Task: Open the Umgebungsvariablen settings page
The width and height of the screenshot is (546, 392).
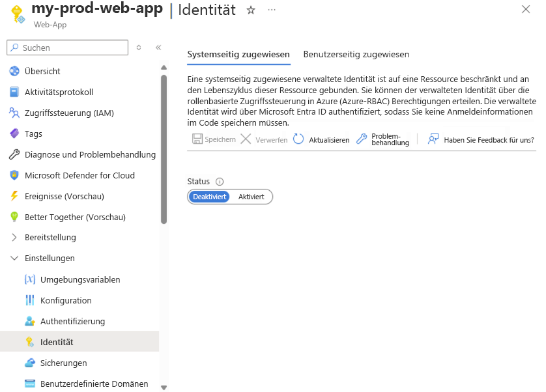Action: tap(79, 279)
